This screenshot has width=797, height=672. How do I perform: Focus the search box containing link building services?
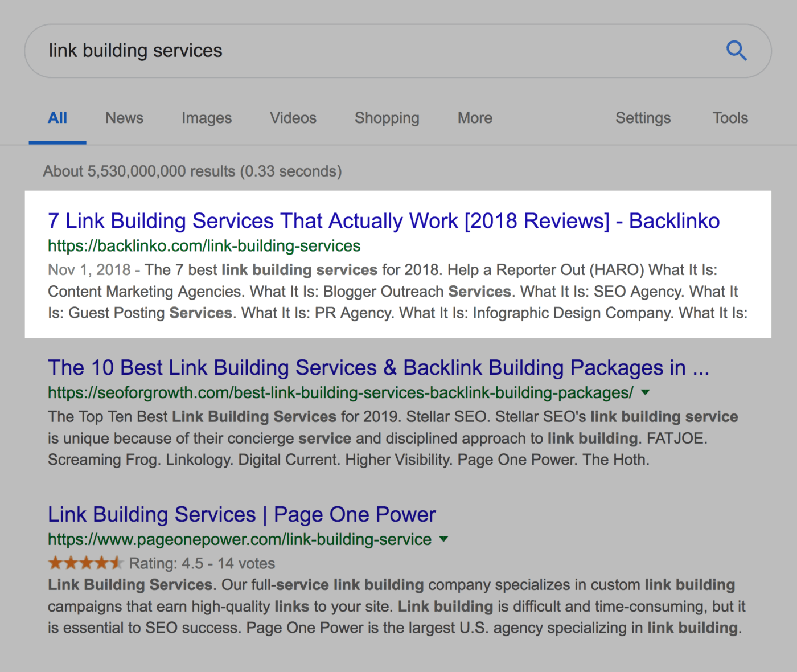(398, 51)
